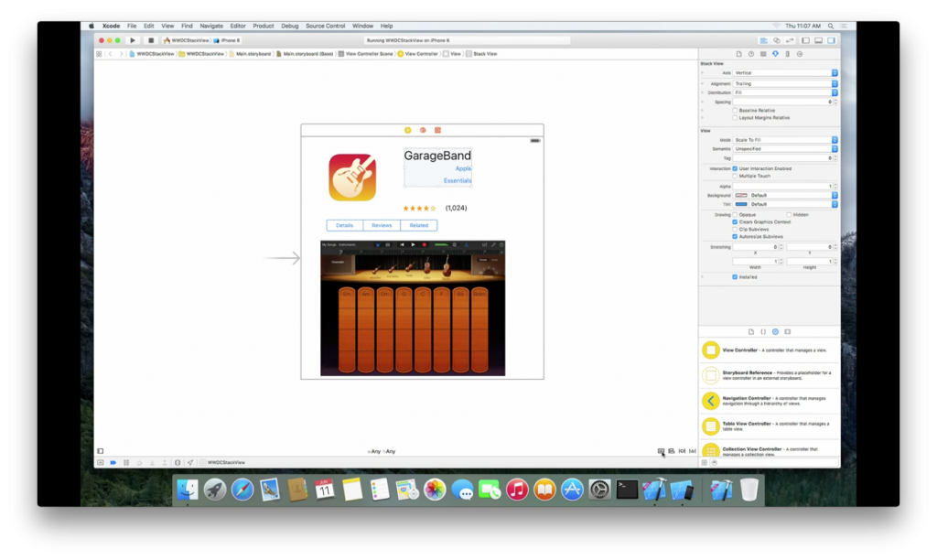This screenshot has height=560, width=937.
Task: Click the blue Tint color swatch
Action: click(741, 204)
